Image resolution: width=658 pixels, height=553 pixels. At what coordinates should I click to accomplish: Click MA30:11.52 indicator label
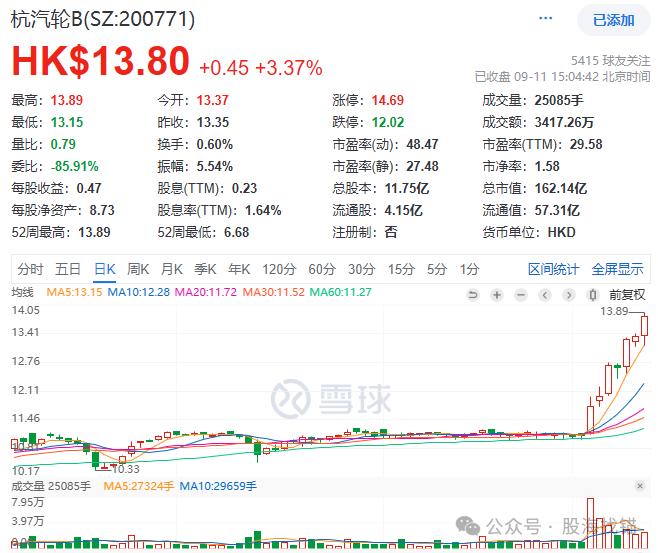tap(274, 292)
